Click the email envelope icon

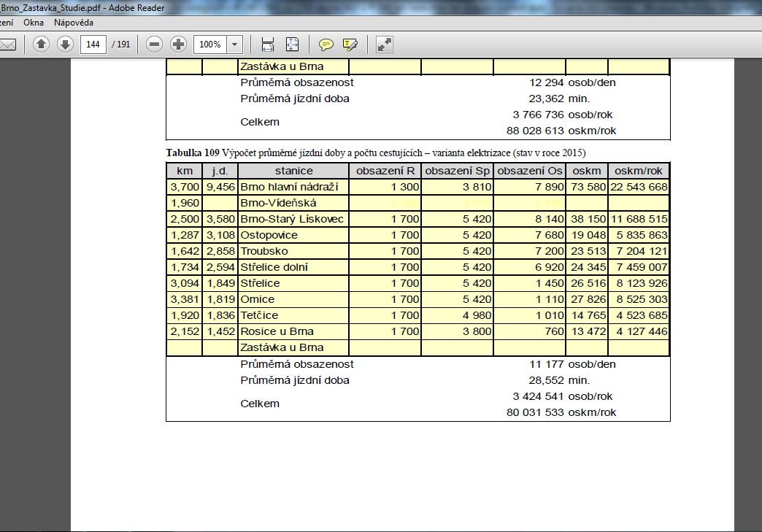point(7,45)
